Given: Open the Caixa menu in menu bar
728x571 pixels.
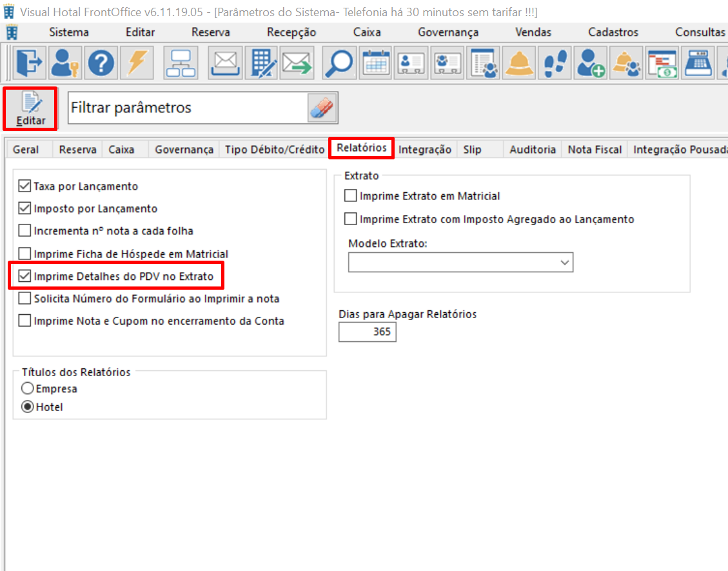Looking at the screenshot, I should 367,32.
